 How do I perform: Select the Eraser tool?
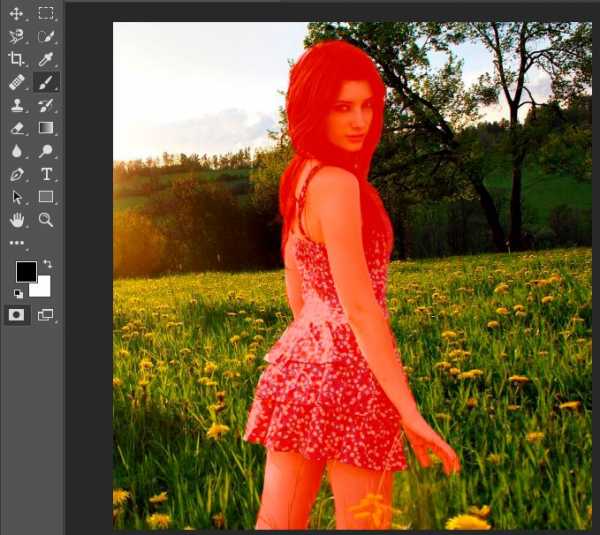17,128
